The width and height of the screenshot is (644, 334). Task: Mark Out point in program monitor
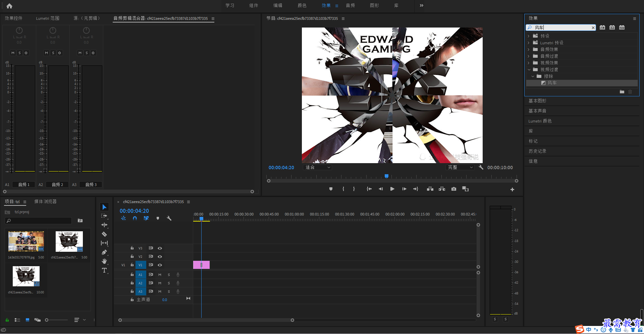[x=354, y=189]
